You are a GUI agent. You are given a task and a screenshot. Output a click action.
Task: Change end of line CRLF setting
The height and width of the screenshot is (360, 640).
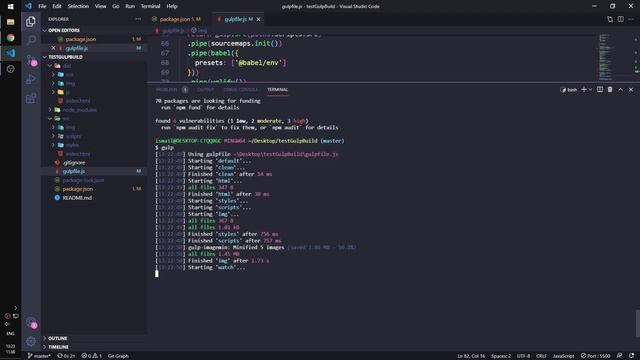click(x=541, y=356)
